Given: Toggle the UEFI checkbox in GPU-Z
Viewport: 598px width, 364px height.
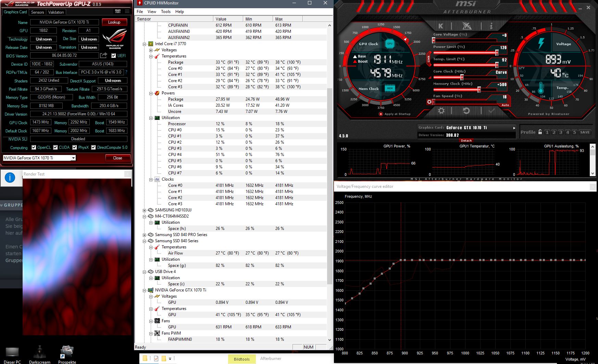Looking at the screenshot, I should click(114, 55).
